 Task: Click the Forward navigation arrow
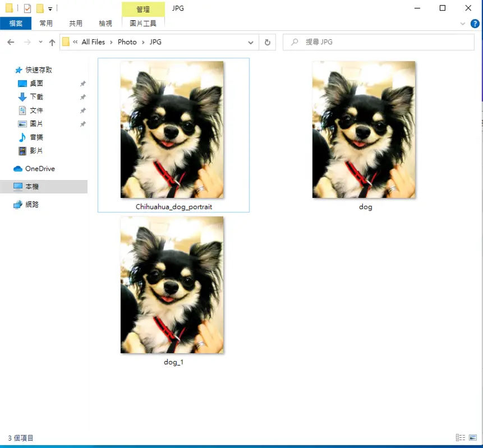27,42
